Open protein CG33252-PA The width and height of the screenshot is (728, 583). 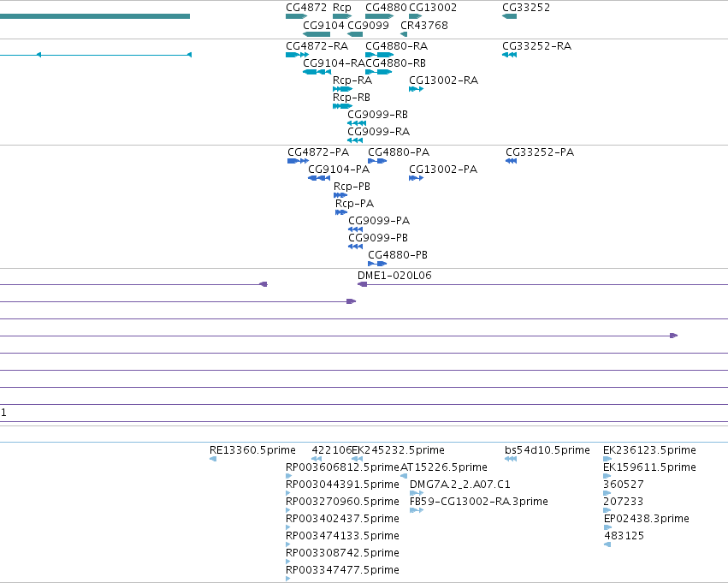[x=540, y=152]
